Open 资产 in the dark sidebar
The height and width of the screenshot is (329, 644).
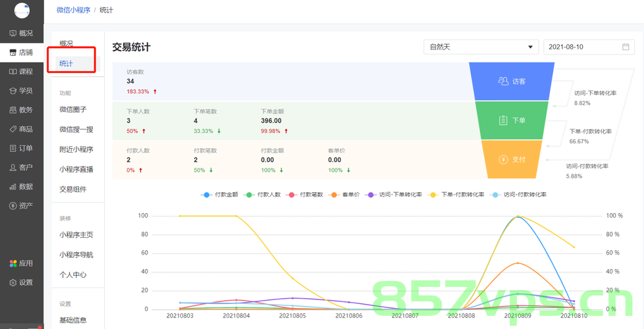pyautogui.click(x=21, y=205)
